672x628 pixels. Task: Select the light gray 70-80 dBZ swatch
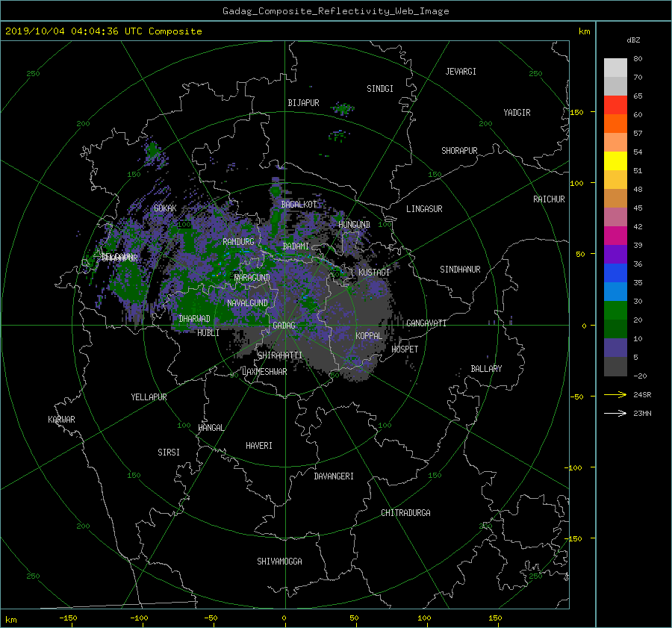tap(615, 67)
